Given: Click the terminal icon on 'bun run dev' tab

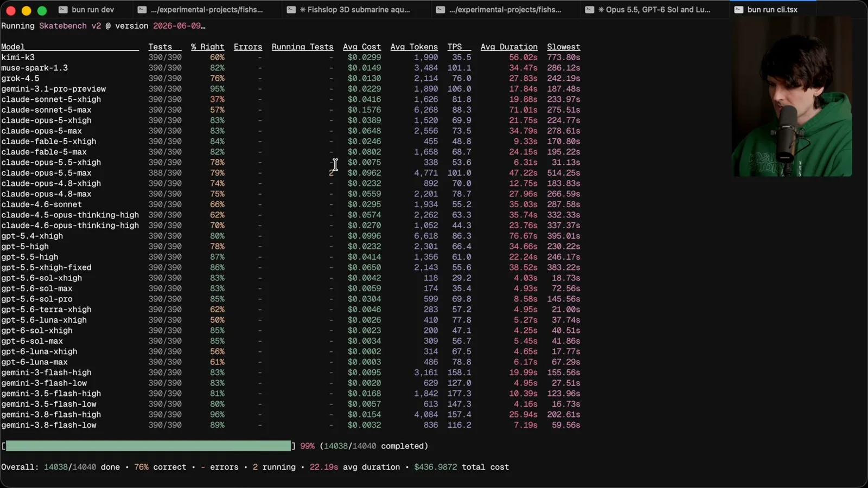Looking at the screenshot, I should coord(63,10).
